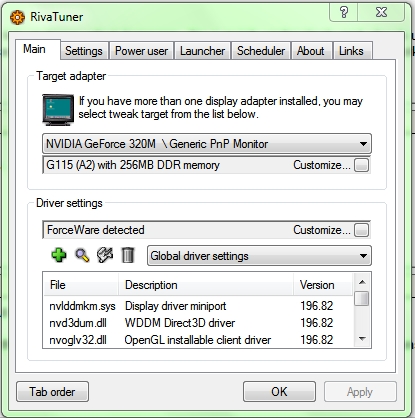Click the trash can delete icon

pos(128,255)
